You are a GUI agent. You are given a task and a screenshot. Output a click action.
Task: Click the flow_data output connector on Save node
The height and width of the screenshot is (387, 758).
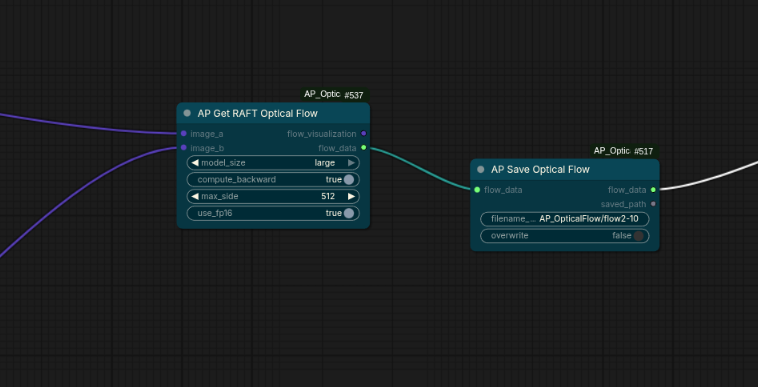click(653, 190)
